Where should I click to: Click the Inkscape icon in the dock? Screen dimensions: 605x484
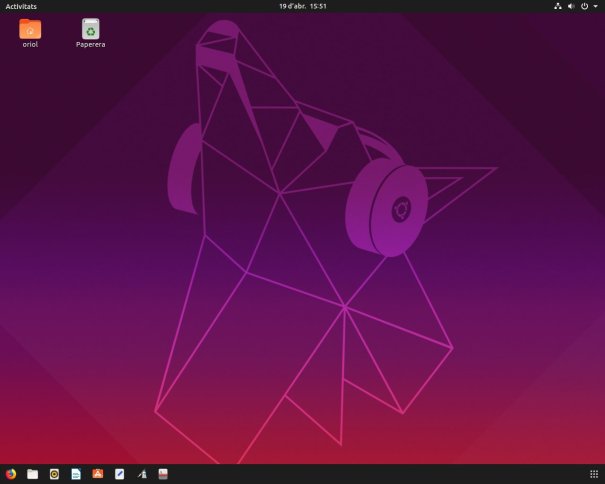point(141,474)
